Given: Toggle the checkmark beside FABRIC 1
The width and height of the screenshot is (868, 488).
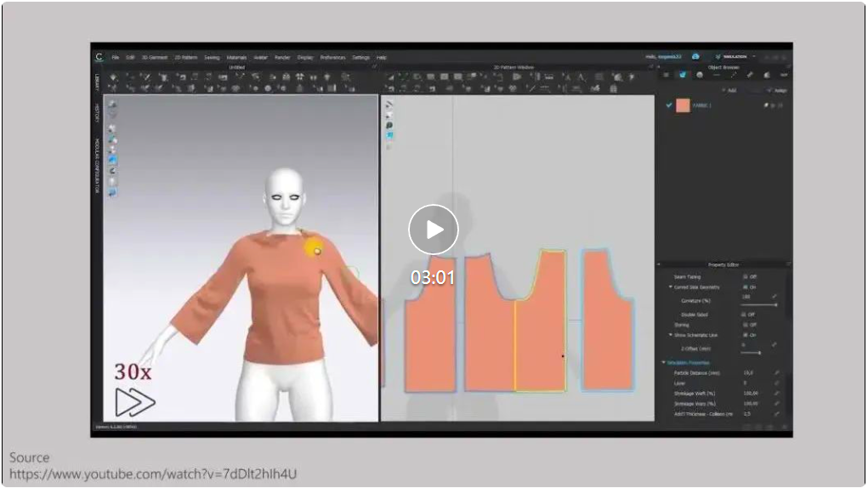Looking at the screenshot, I should coord(669,105).
